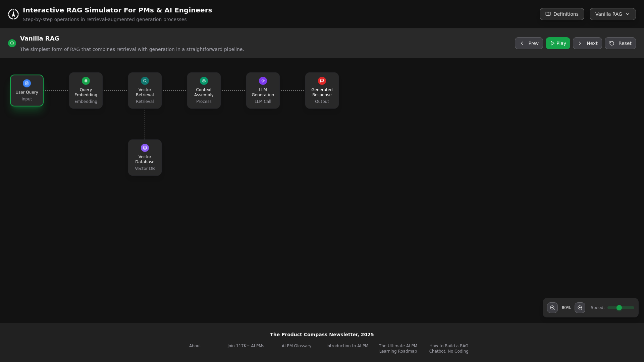Reset the pipeline simulation
The width and height of the screenshot is (644, 362).
click(620, 43)
